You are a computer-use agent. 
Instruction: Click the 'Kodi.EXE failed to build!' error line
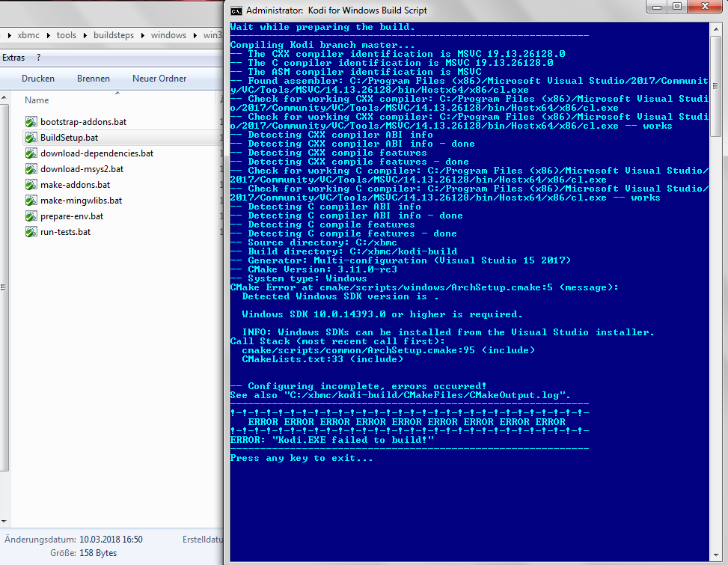(x=332, y=440)
